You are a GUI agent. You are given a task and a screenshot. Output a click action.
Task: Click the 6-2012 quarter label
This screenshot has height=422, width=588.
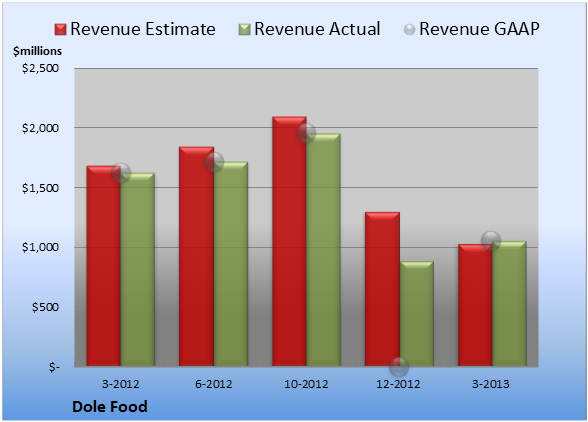pos(214,384)
